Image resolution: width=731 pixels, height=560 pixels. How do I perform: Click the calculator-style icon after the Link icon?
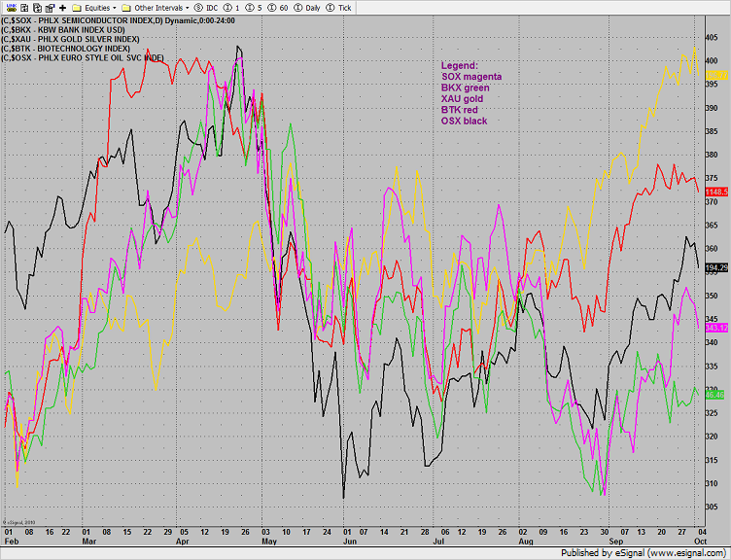24,8
